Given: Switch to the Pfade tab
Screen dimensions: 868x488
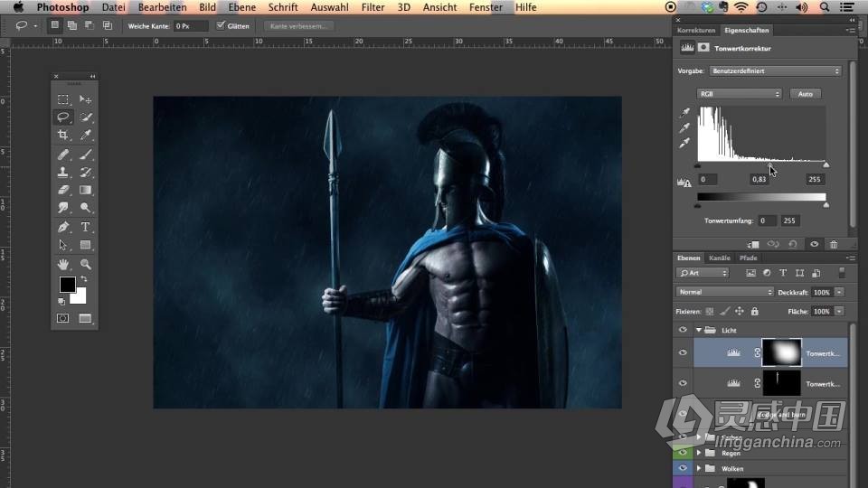Looking at the screenshot, I should 748,258.
